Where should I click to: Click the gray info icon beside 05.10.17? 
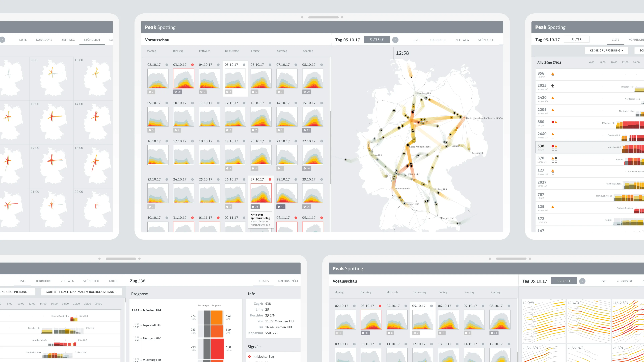[x=244, y=65]
